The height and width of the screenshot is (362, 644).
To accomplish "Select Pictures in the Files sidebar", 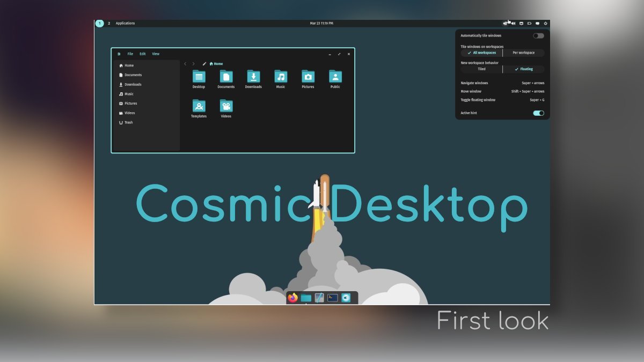I will pos(147,104).
